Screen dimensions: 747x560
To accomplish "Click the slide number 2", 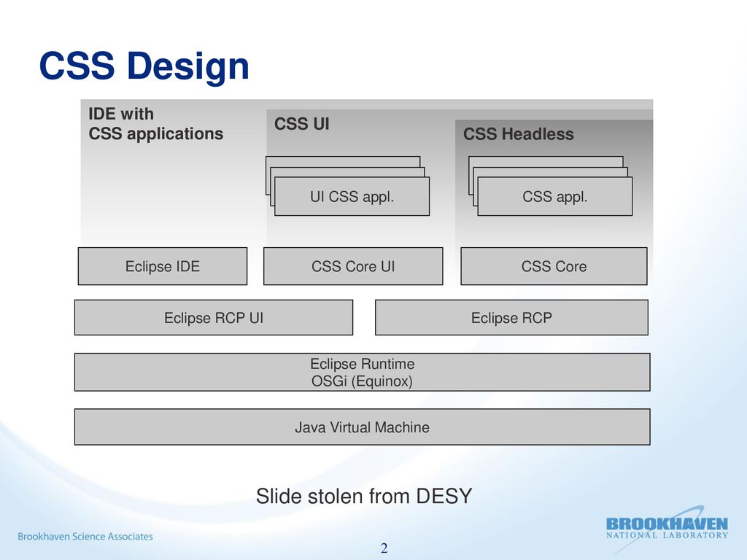I will (384, 548).
